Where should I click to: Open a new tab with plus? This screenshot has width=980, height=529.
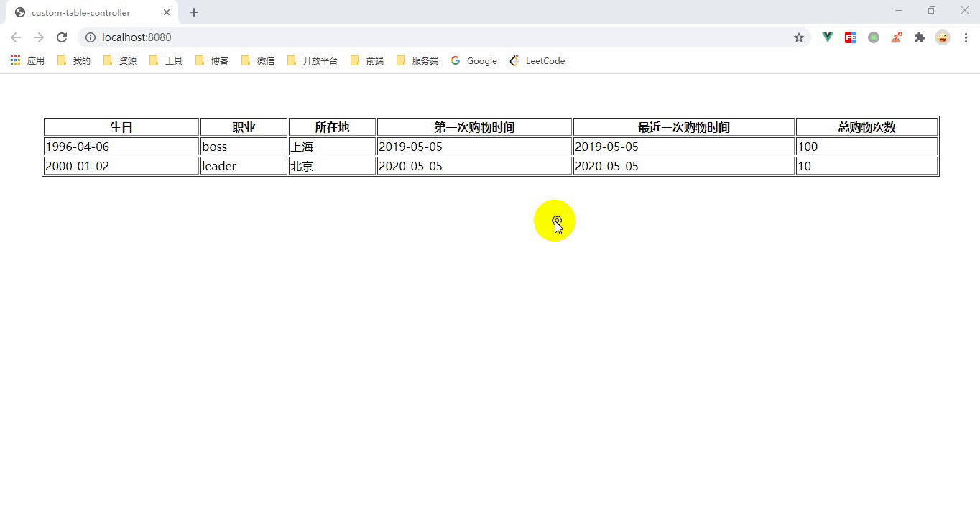pos(194,12)
